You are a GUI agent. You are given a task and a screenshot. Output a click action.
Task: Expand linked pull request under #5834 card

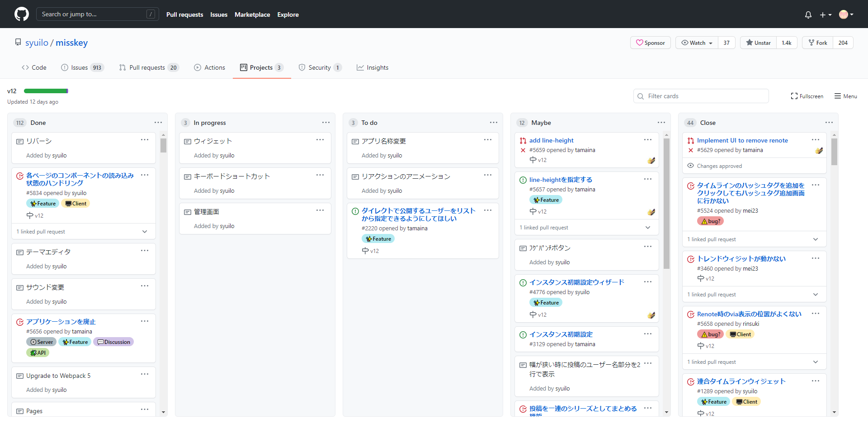[x=84, y=232]
